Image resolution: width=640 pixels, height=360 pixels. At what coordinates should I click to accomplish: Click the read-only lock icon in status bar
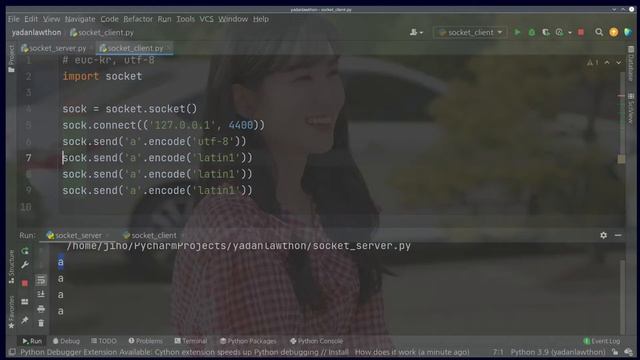click(x=615, y=352)
